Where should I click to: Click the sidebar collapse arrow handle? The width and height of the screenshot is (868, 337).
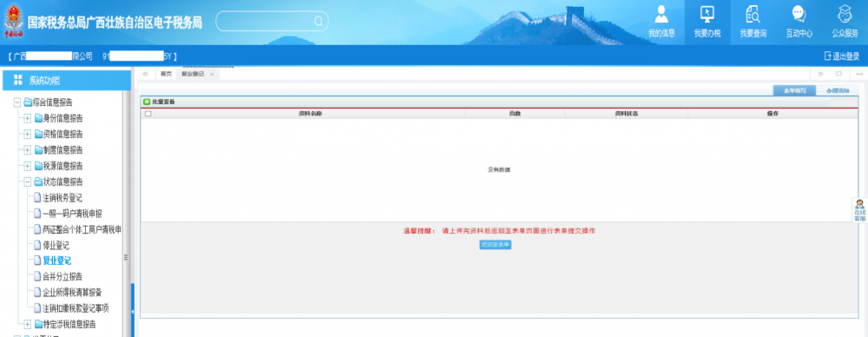click(132, 311)
